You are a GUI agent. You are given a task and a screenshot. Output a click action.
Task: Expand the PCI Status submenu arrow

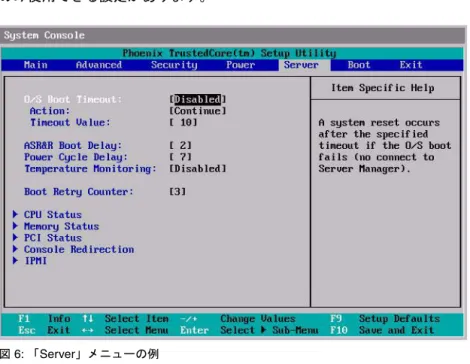(x=15, y=237)
